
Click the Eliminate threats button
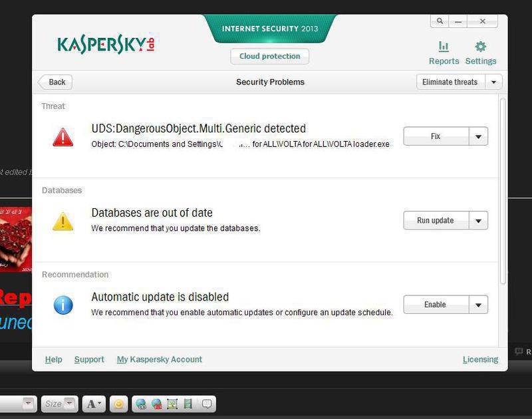(451, 82)
